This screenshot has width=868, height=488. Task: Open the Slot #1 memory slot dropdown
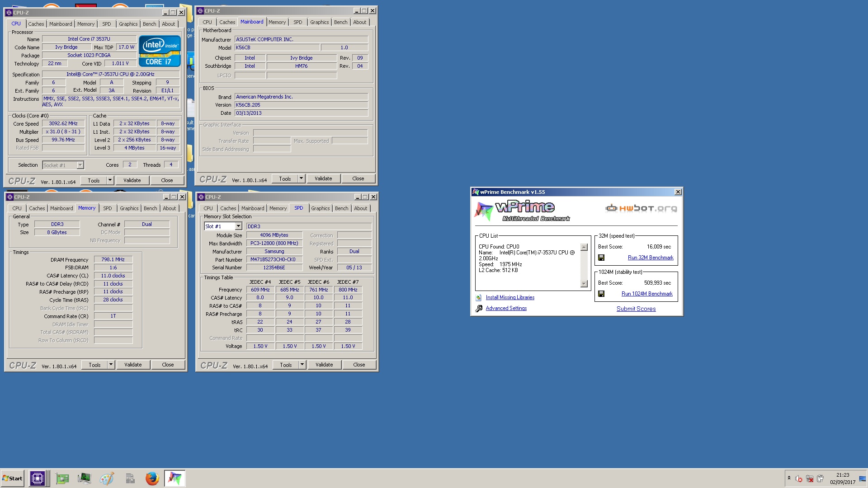238,226
